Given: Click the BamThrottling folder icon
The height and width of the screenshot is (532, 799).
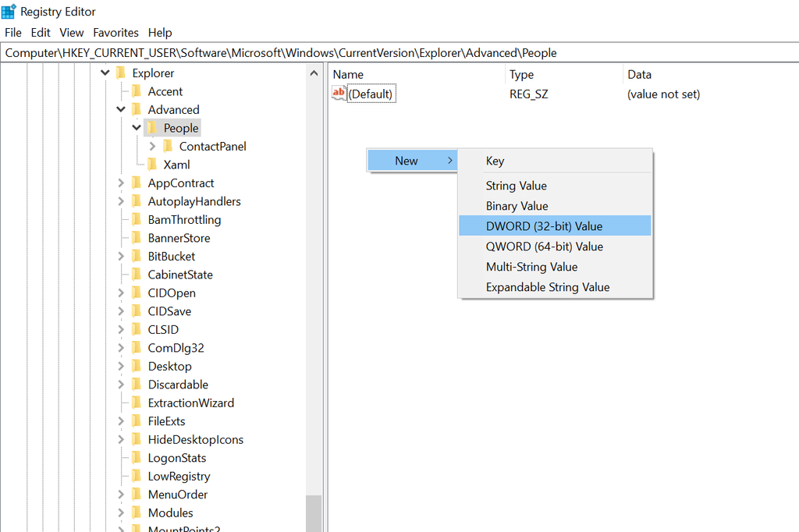Looking at the screenshot, I should pos(137,219).
